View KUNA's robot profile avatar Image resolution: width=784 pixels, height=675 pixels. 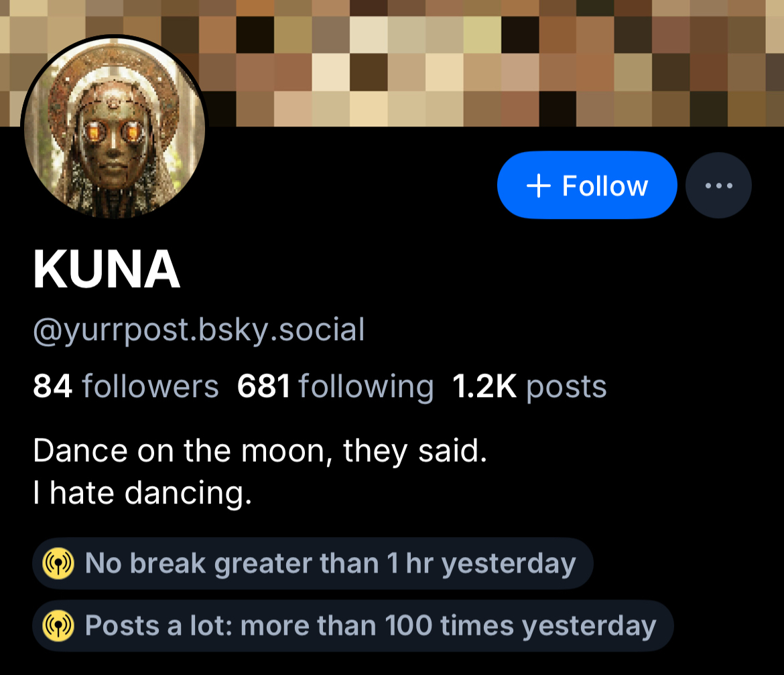(x=115, y=127)
